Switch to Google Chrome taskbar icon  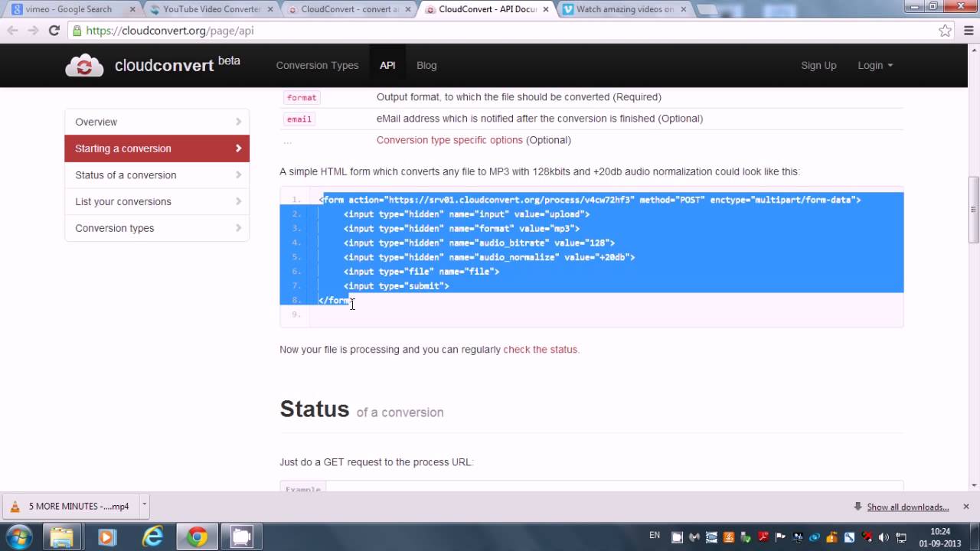coord(197,537)
